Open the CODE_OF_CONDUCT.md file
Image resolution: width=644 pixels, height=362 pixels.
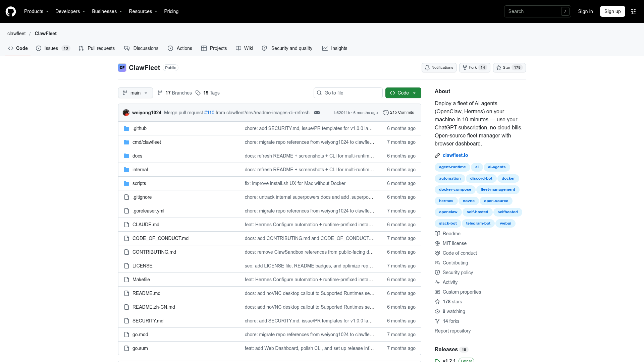(x=160, y=238)
